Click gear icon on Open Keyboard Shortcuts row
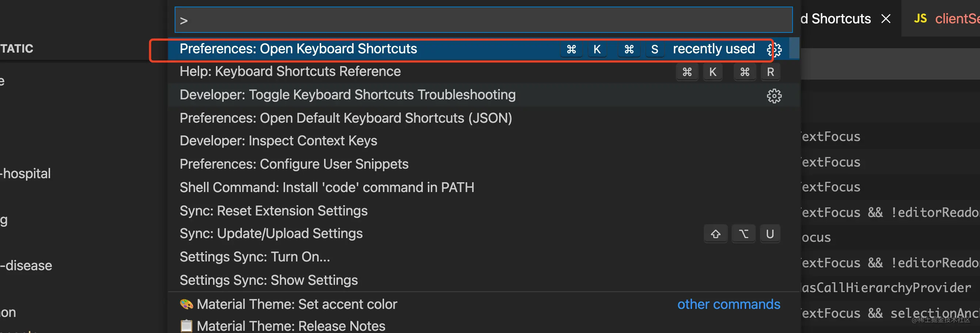 tap(774, 49)
